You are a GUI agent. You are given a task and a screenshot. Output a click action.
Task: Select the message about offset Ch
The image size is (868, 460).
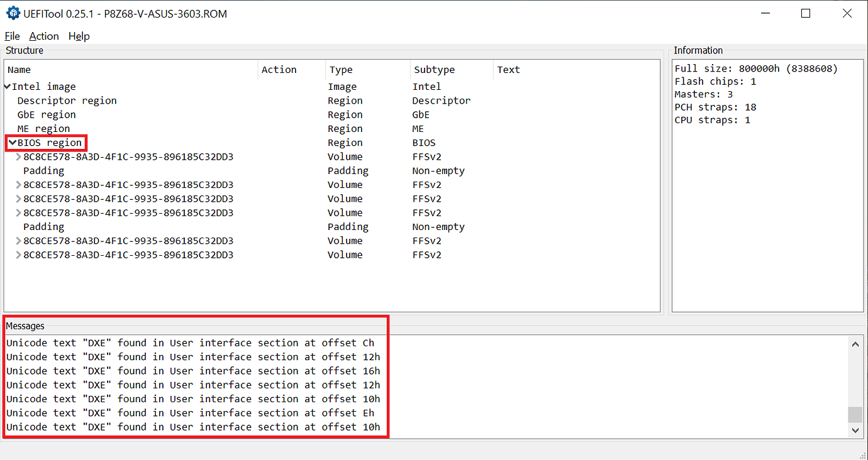coord(189,342)
